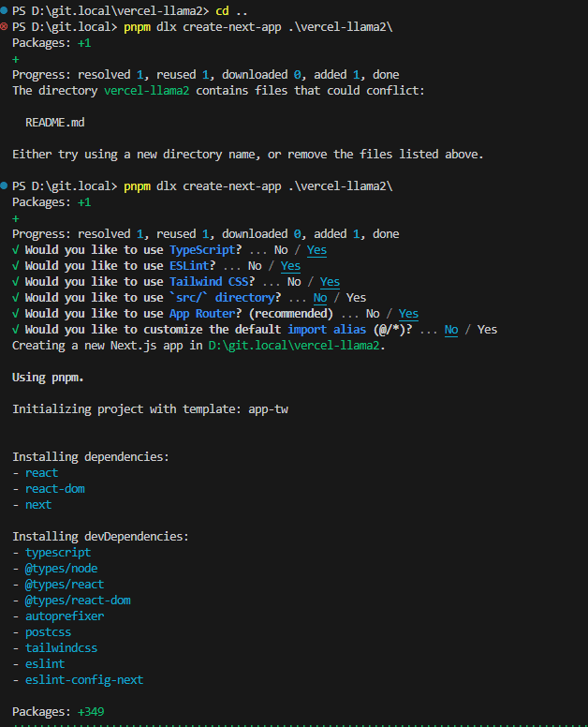Click 'react-dom' in dependencies list
588x727 pixels.
pyautogui.click(x=55, y=489)
